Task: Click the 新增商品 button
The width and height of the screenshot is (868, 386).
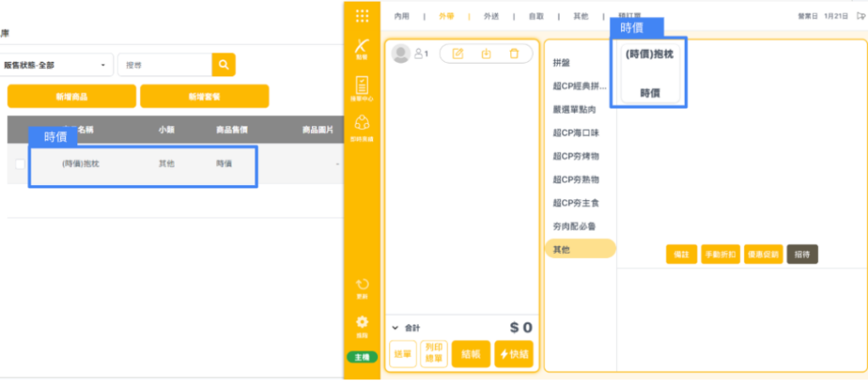Action: point(72,97)
